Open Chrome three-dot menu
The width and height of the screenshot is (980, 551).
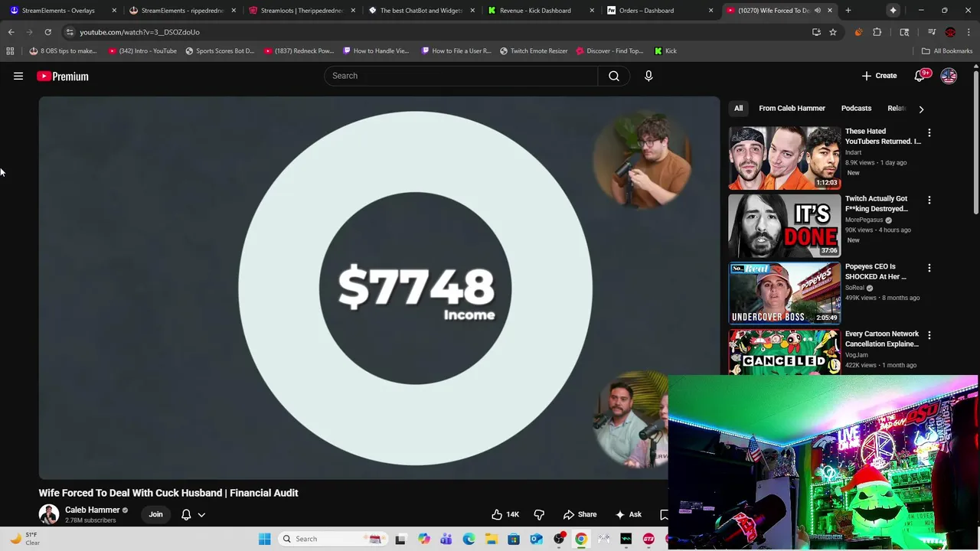[969, 32]
